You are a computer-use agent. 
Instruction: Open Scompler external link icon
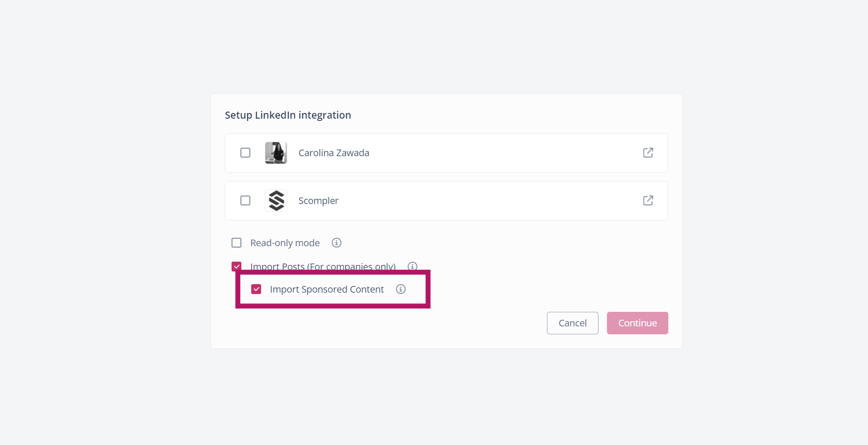click(x=648, y=201)
